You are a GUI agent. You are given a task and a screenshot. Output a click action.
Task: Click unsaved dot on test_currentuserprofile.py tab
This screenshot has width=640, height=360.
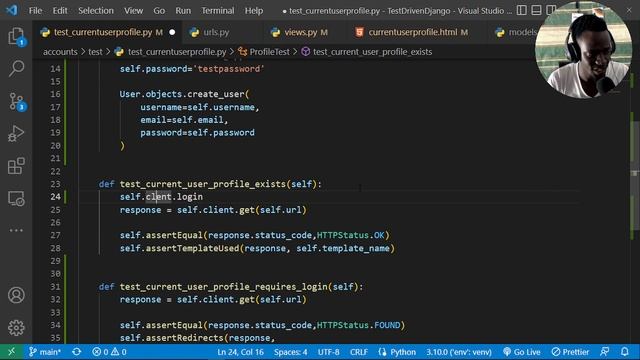pyautogui.click(x=172, y=32)
